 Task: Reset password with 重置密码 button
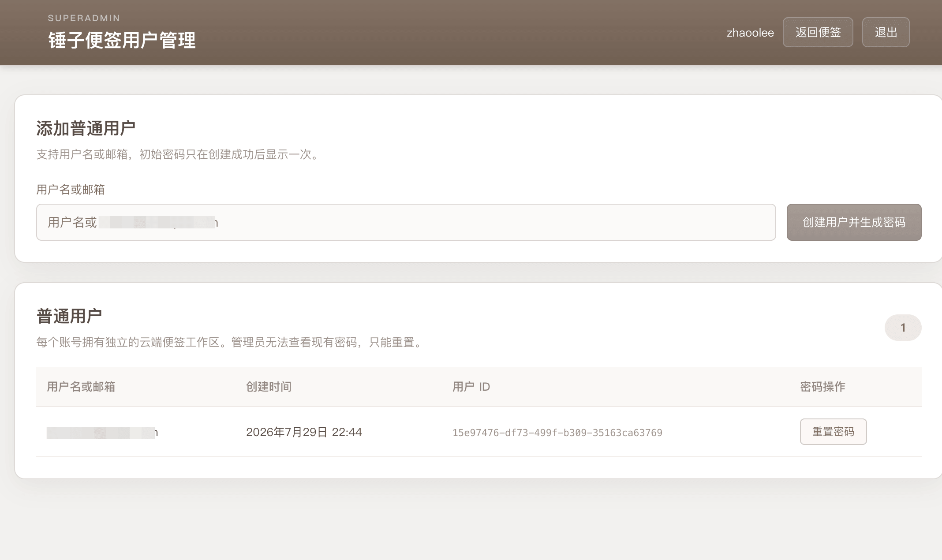(x=833, y=432)
